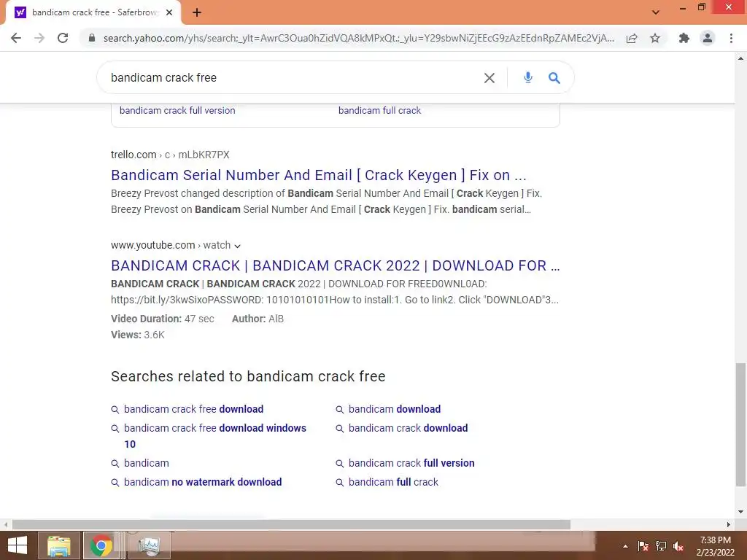Show hidden tray icons arrow
The width and height of the screenshot is (747, 560).
[625, 546]
